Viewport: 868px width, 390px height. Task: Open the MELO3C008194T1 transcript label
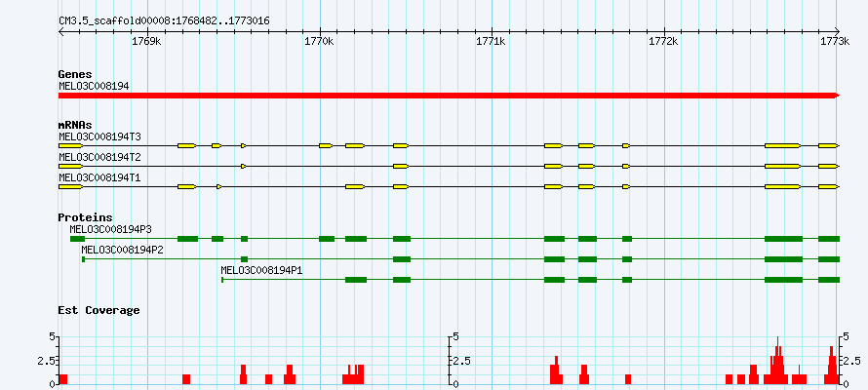[x=99, y=178]
